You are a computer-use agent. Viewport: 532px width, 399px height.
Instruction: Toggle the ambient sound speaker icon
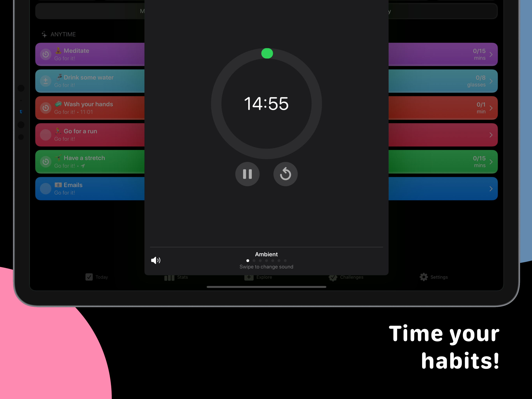click(x=156, y=260)
